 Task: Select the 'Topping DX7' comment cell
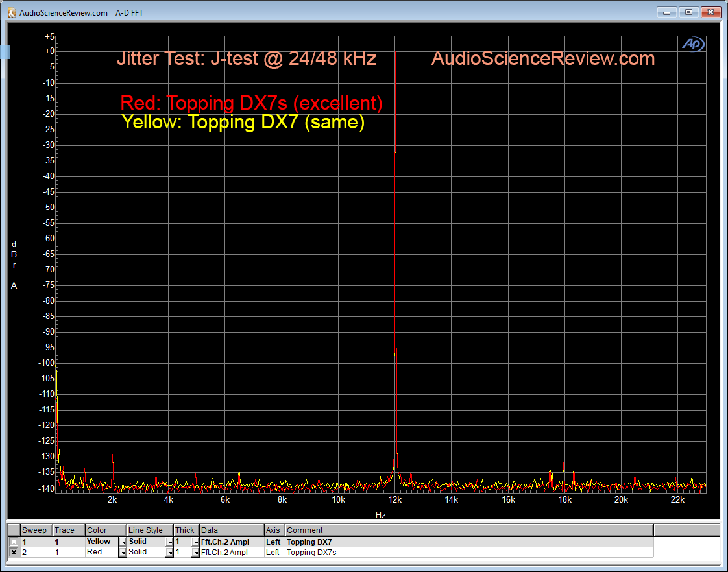pyautogui.click(x=469, y=542)
